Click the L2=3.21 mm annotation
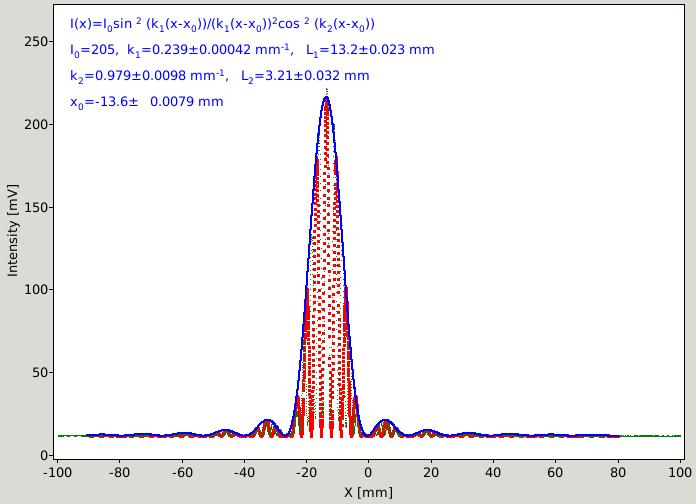 [x=305, y=76]
